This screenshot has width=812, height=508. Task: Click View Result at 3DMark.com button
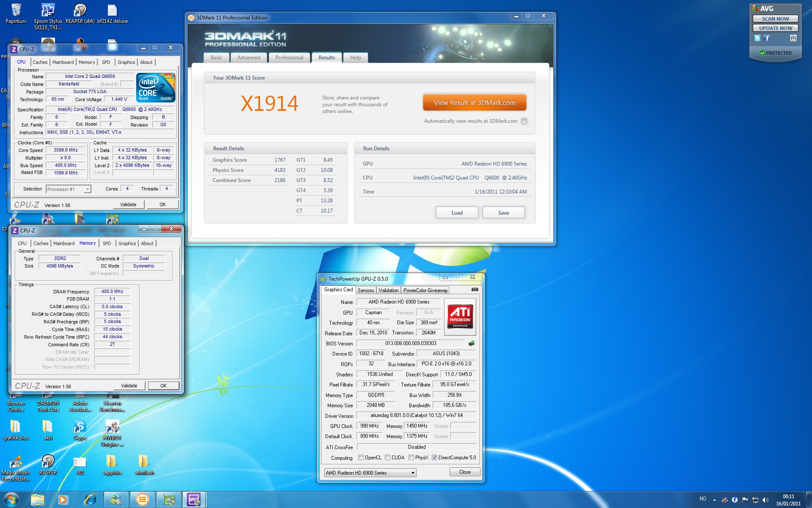[x=475, y=103]
